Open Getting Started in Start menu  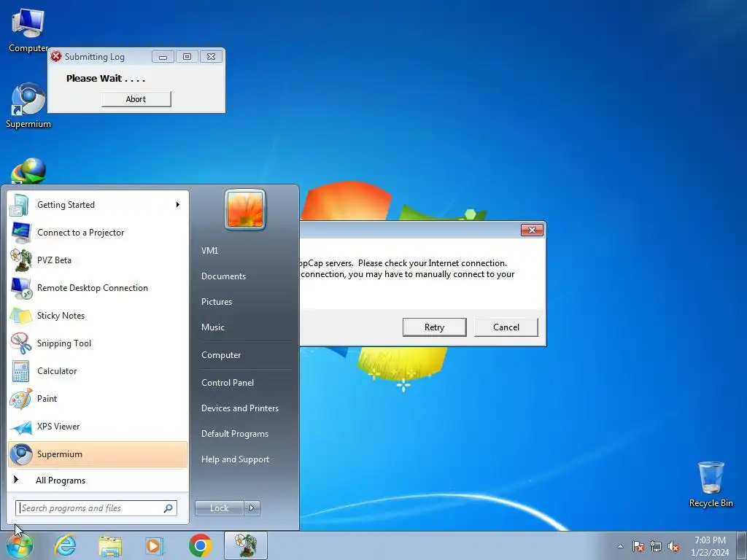[x=98, y=205]
